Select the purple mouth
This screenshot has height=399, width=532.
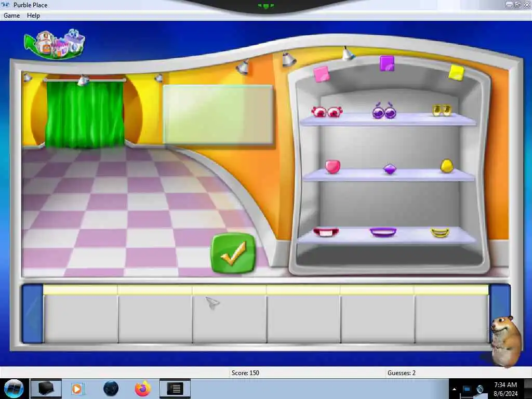pyautogui.click(x=383, y=232)
